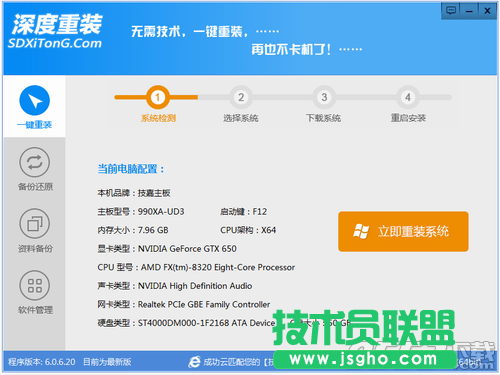Screen dimensions: 500x375
Task: Click the 目前为最新版 status text
Action: (x=107, y=362)
